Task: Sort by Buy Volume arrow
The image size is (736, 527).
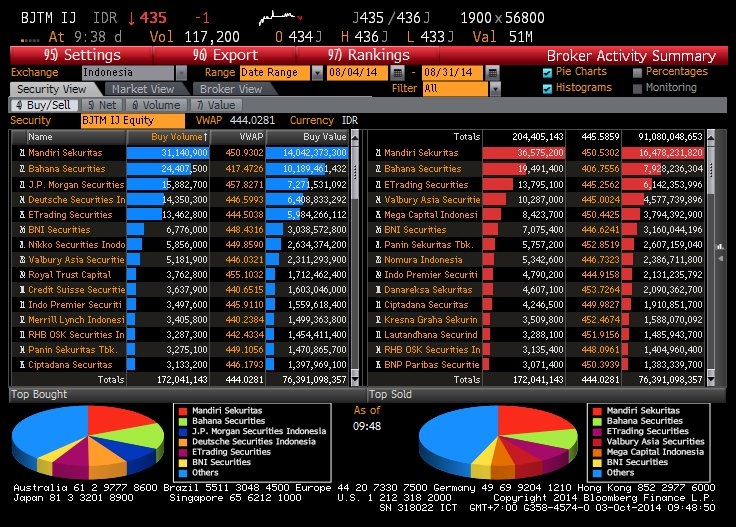Action: pyautogui.click(x=206, y=137)
